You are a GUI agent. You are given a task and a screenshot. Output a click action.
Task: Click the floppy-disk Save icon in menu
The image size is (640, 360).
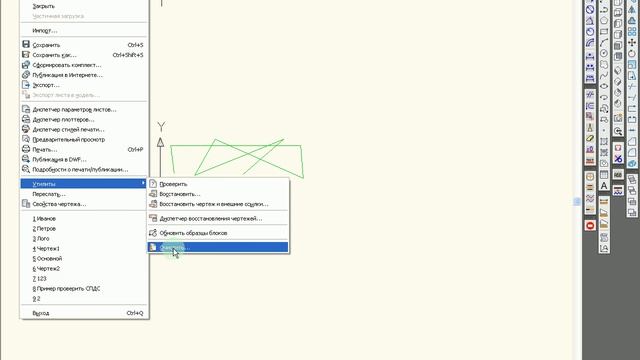26,44
